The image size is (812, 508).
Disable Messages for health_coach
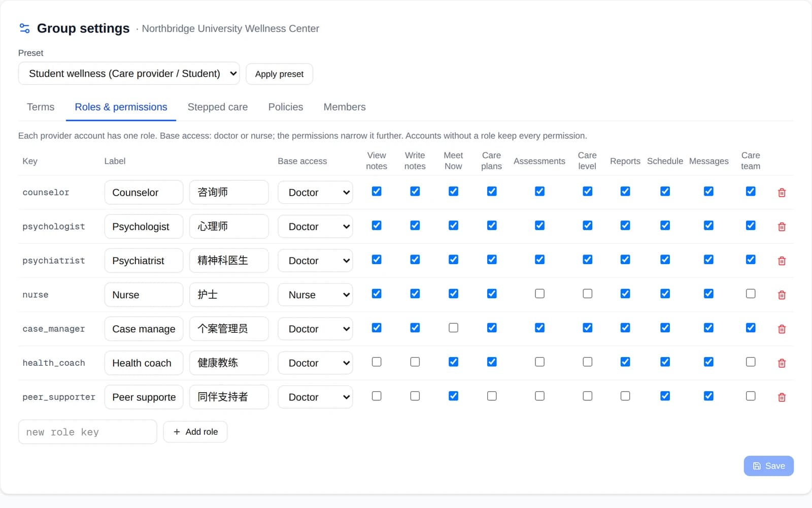[x=708, y=362]
